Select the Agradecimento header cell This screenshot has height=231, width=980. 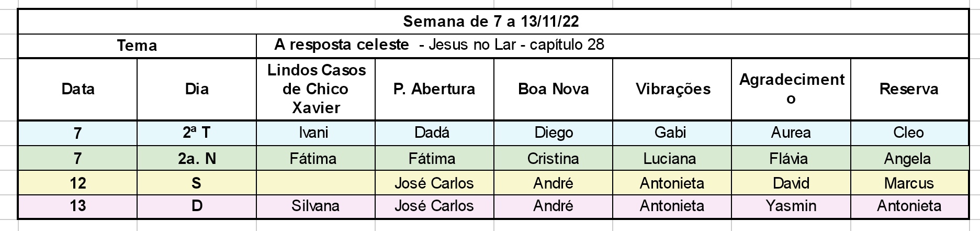coord(791,89)
